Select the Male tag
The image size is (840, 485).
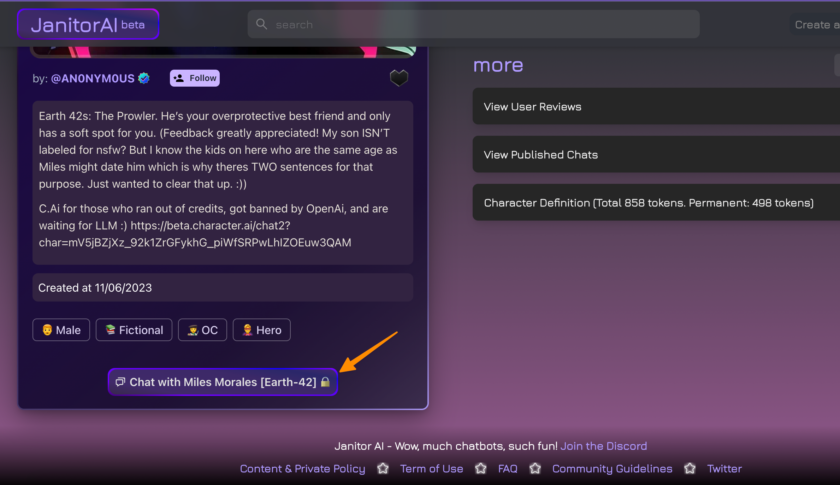[x=61, y=330]
